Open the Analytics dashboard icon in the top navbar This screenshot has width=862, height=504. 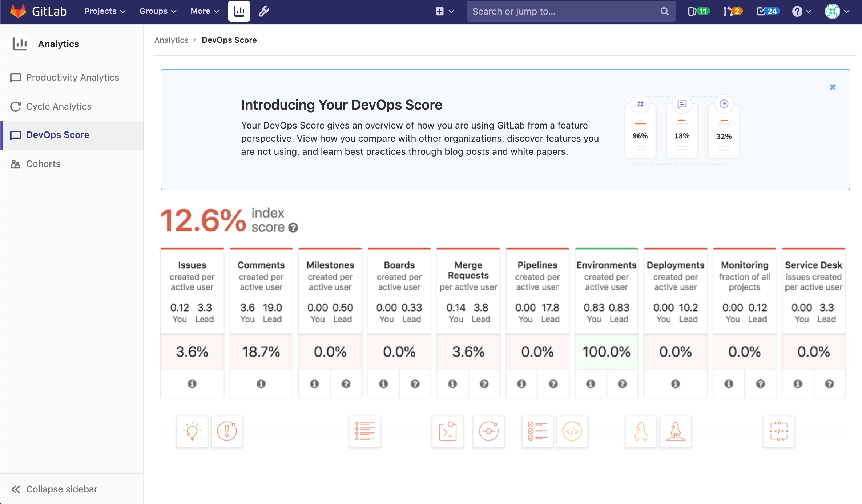coord(239,11)
